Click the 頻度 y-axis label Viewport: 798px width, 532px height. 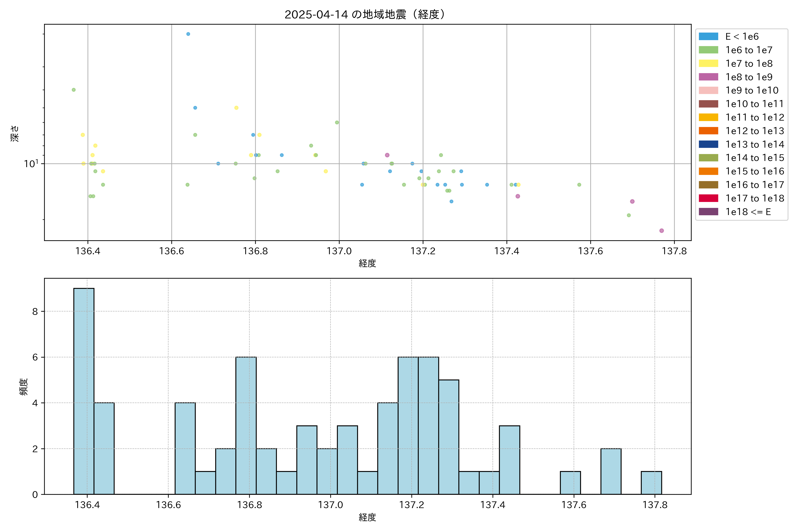tap(23, 387)
